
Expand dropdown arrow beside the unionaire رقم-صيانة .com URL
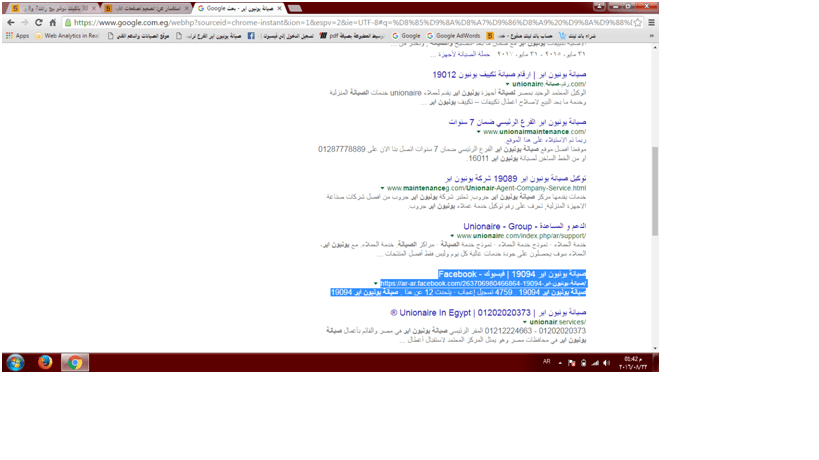pyautogui.click(x=507, y=84)
